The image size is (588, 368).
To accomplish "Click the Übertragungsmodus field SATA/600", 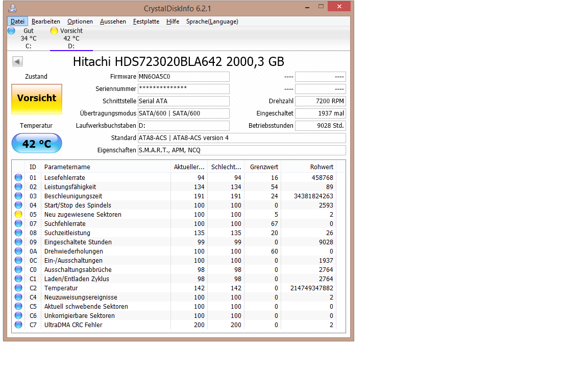I will click(x=183, y=113).
